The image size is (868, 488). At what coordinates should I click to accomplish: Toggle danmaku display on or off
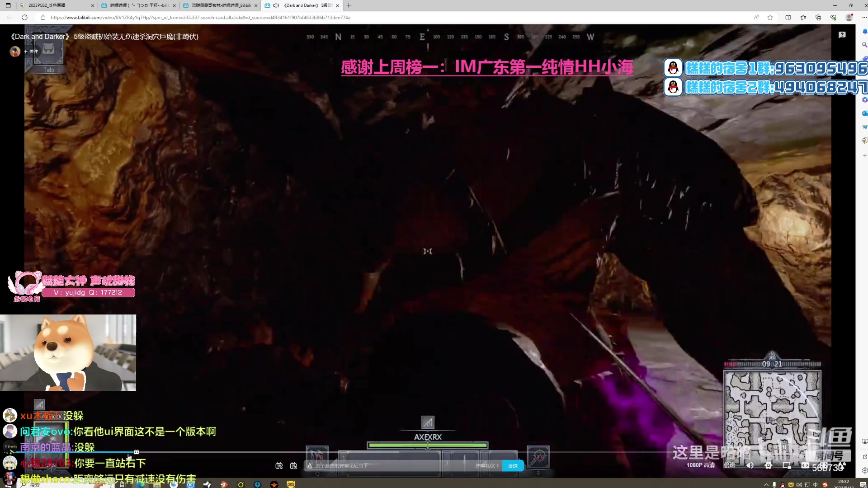click(x=279, y=465)
